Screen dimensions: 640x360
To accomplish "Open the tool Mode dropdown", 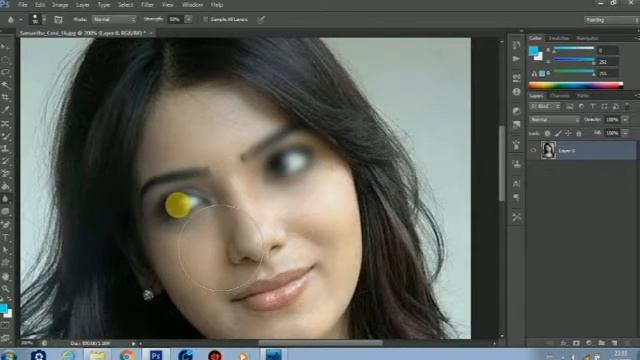I will [x=114, y=19].
